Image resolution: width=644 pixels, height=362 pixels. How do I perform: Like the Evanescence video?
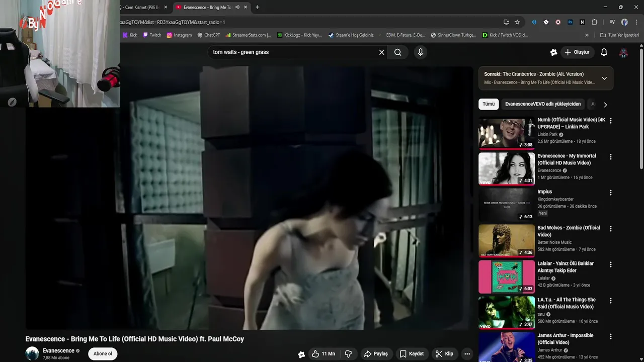pos(323,354)
